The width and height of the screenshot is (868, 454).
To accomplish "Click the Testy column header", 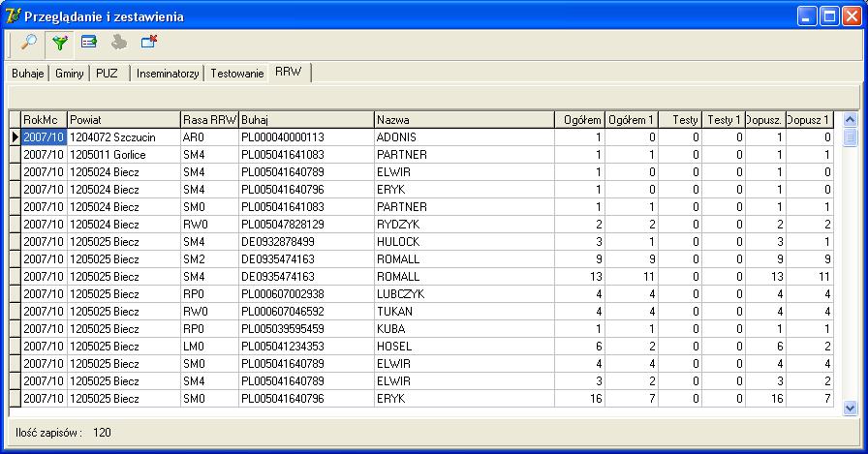I will [680, 120].
